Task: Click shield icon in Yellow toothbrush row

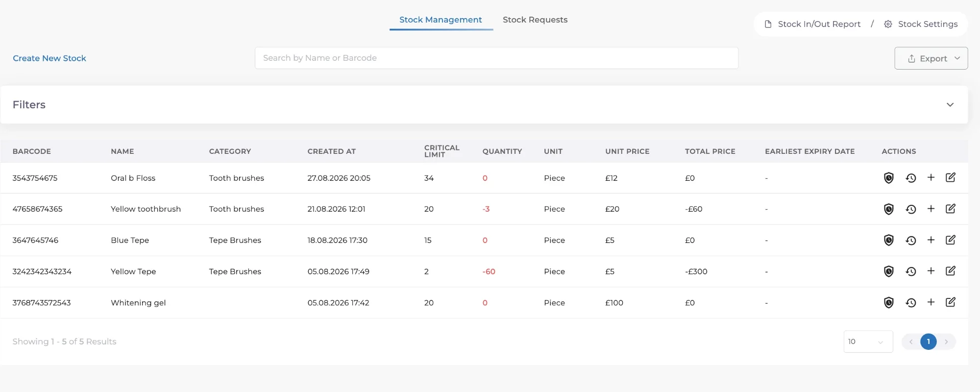Action: 889,209
